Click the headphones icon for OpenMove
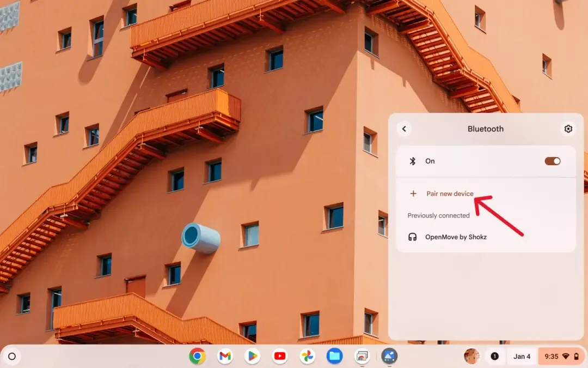This screenshot has height=368, width=588. click(x=412, y=237)
